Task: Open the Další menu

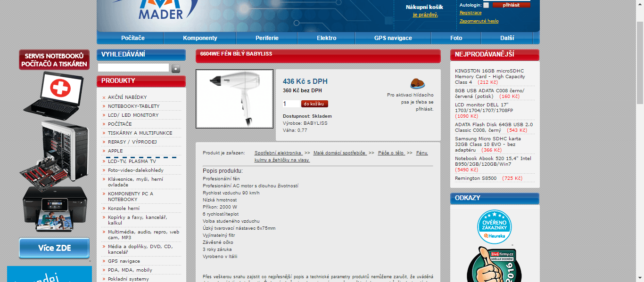Action: pos(507,38)
